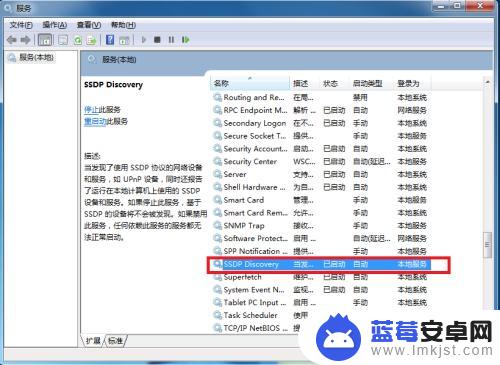Select the Security Account... service
Image resolution: width=500 pixels, height=365 pixels.
click(x=322, y=149)
